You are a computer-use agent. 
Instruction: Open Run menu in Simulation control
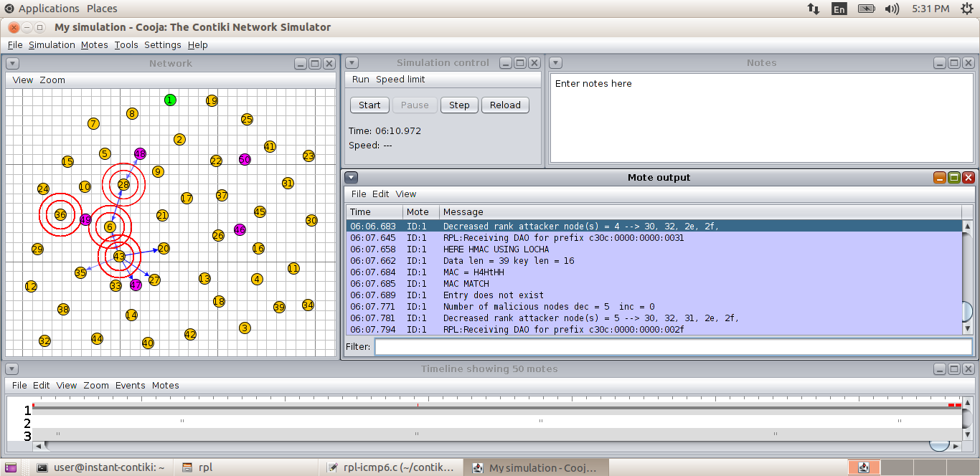pos(361,79)
